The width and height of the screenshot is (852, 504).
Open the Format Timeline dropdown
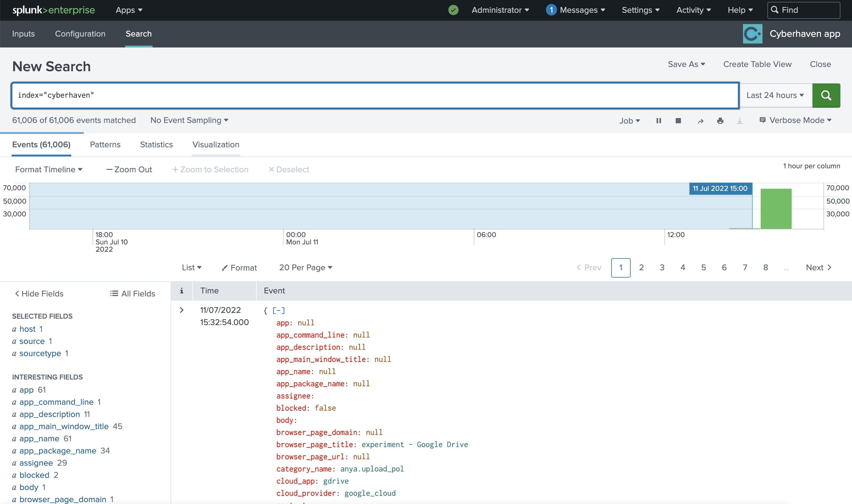click(49, 170)
